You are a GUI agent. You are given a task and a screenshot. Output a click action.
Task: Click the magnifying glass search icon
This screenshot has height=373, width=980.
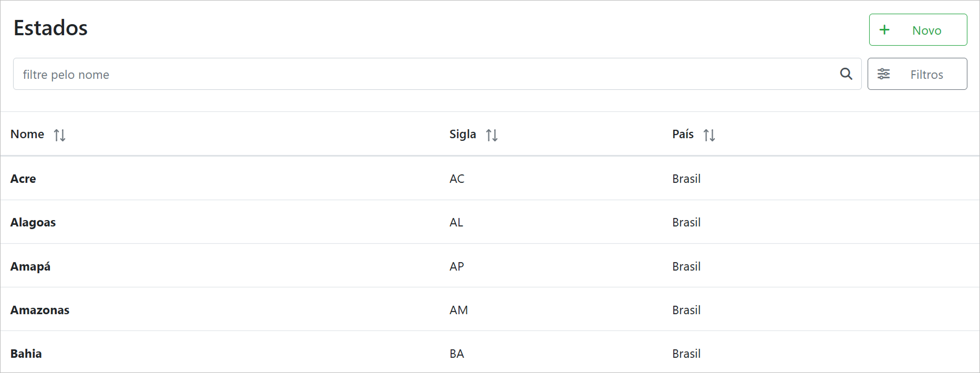[x=846, y=74]
